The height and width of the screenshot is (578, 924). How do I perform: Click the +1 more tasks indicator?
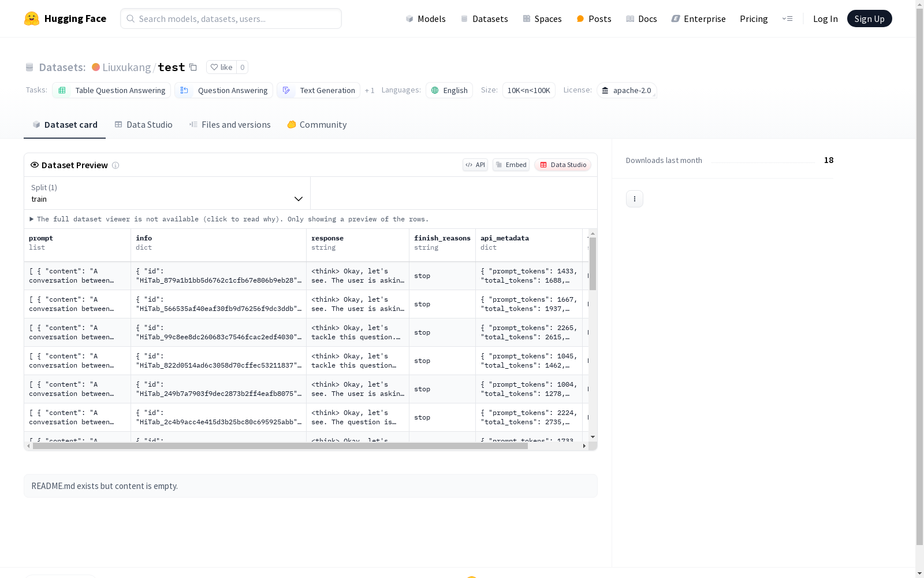370,90
